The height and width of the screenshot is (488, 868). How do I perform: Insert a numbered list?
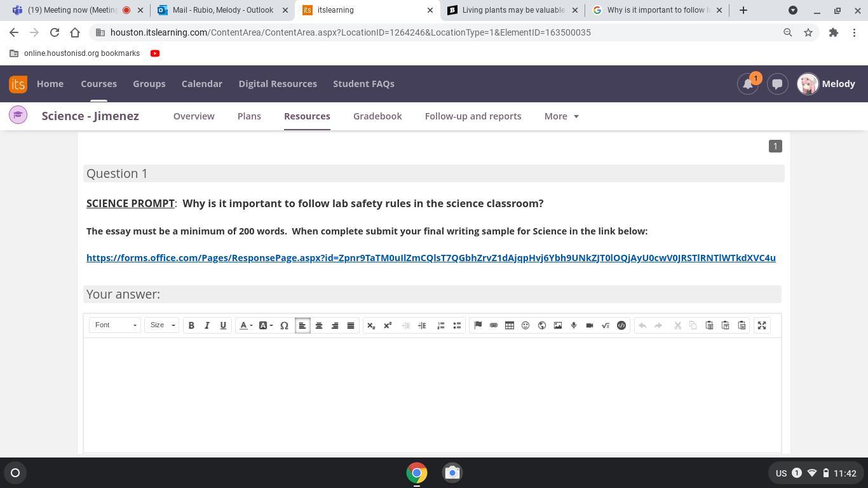pos(441,325)
